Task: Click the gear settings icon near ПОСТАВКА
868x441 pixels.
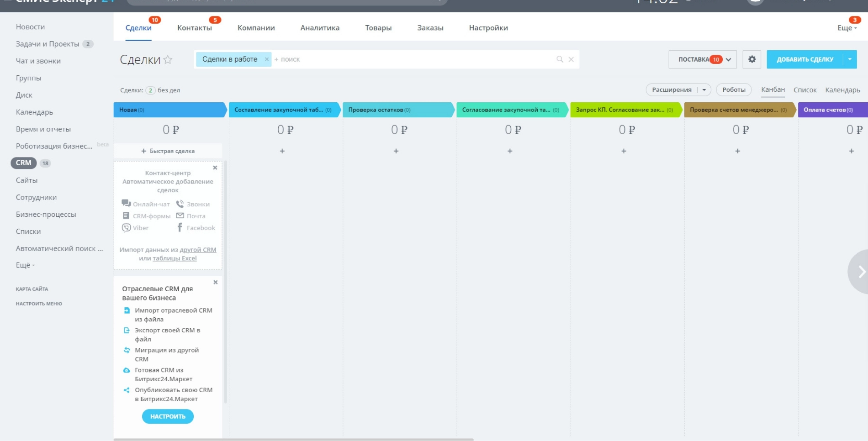Action: point(752,59)
